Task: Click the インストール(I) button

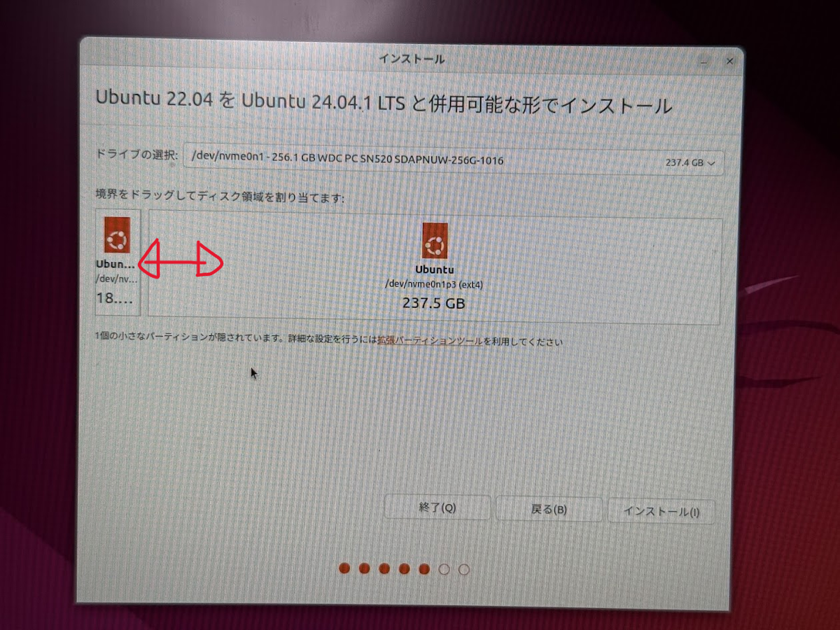Action: 661,511
